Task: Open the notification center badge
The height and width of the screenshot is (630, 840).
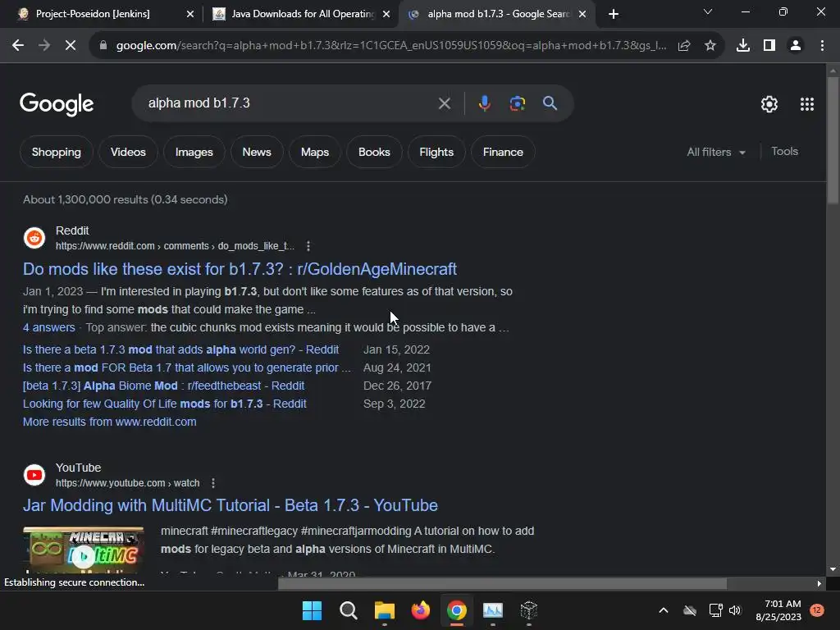Action: [817, 610]
